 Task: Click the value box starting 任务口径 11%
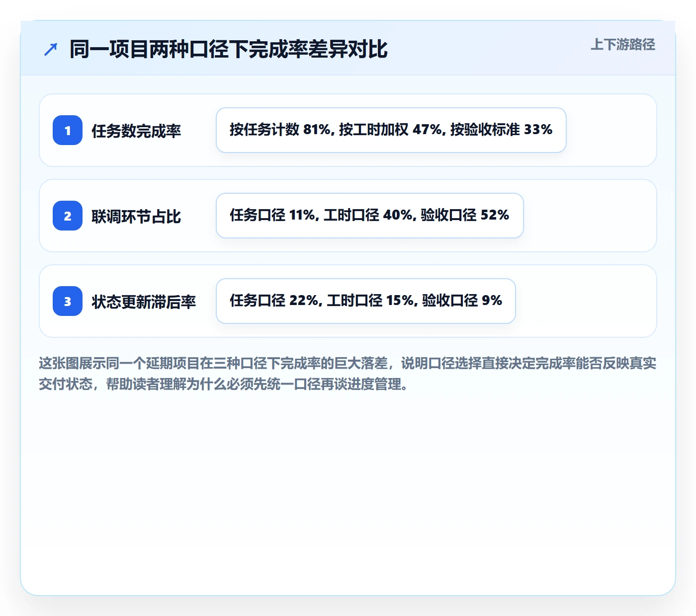click(370, 216)
